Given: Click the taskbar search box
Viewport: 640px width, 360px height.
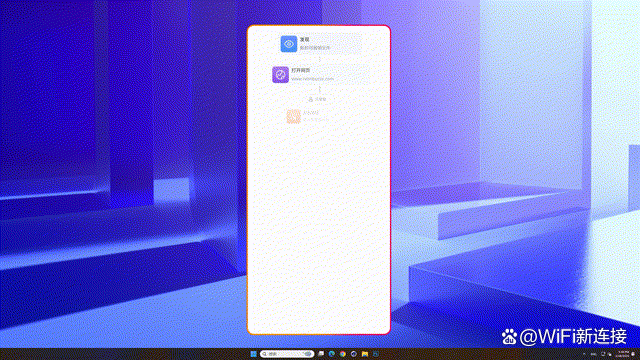Looking at the screenshot, I should [x=287, y=354].
